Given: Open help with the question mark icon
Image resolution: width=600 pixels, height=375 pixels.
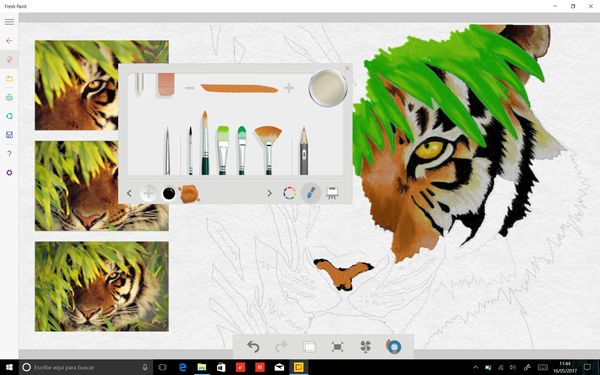Looking at the screenshot, I should pyautogui.click(x=9, y=153).
